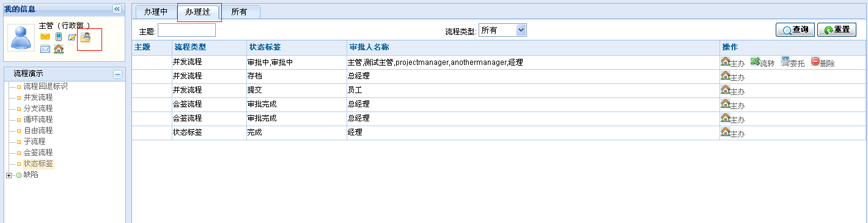The height and width of the screenshot is (223, 868).
Task: Select 并发流程 in the left tree
Action: (x=38, y=97)
